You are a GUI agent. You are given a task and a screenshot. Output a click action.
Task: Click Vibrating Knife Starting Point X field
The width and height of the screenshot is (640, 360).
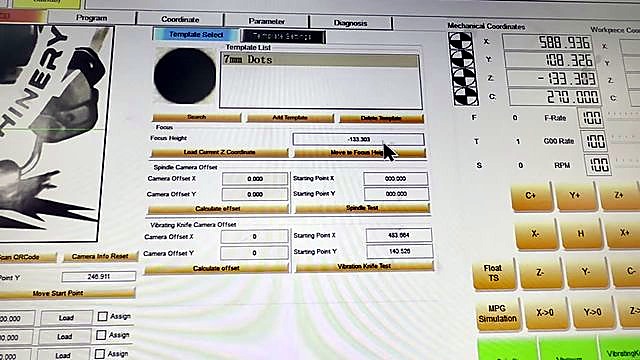pyautogui.click(x=399, y=236)
